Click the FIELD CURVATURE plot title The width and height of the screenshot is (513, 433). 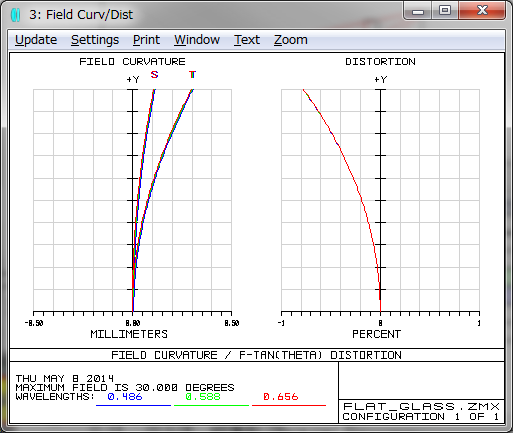(x=132, y=62)
